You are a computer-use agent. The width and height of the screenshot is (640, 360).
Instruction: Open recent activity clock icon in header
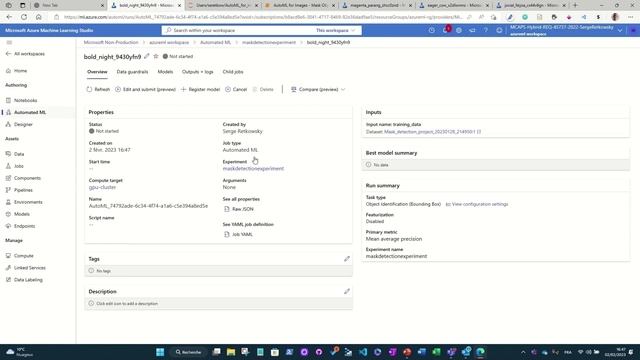click(x=431, y=30)
